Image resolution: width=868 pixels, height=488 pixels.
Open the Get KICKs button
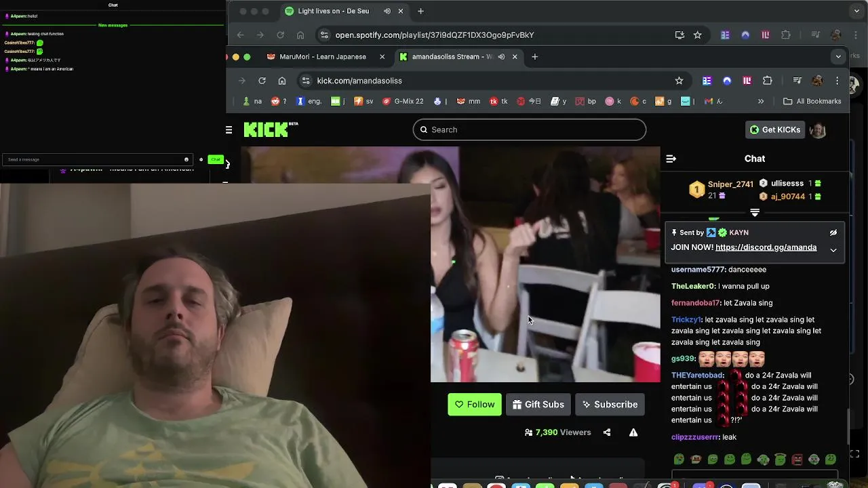774,129
